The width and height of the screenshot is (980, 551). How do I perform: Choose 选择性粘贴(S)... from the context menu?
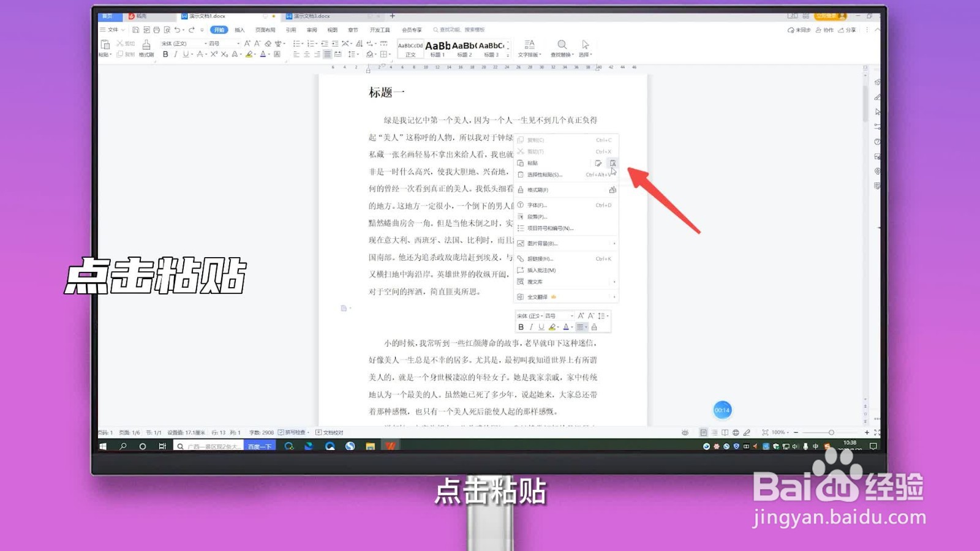point(566,175)
